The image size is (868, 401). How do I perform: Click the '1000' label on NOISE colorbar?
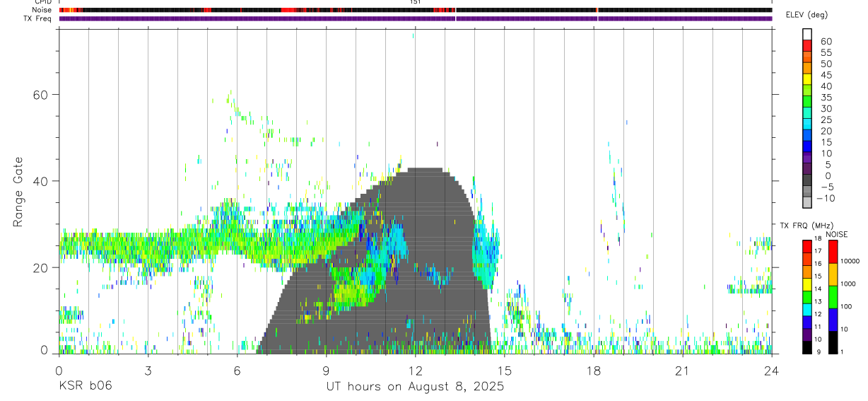click(x=848, y=284)
